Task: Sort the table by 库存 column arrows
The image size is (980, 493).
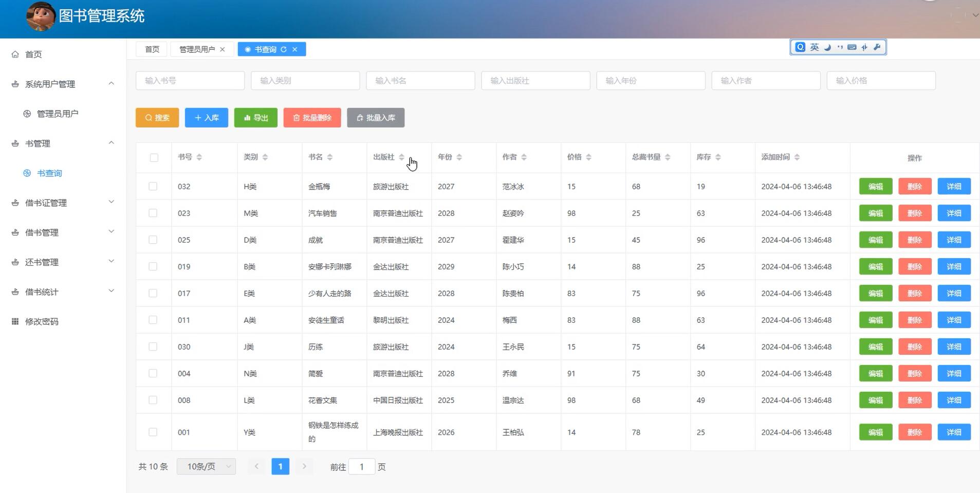Action: pos(718,157)
